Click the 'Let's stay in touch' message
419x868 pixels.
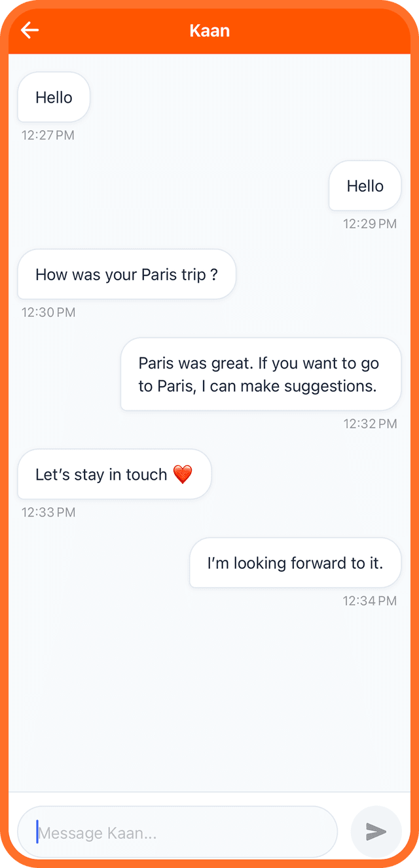[105, 474]
